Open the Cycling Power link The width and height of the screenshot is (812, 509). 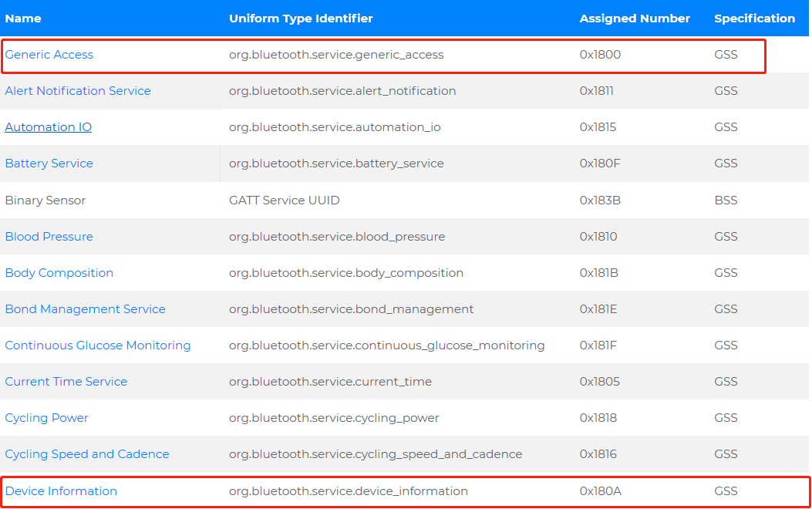pyautogui.click(x=46, y=418)
